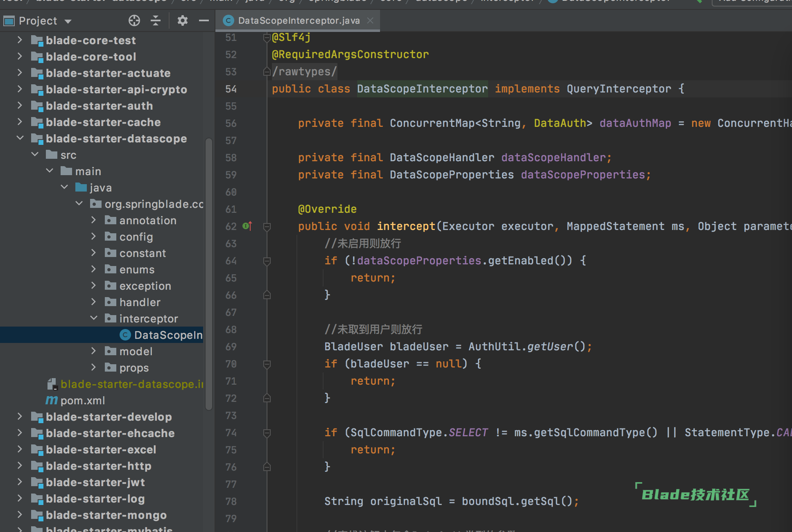Screen dimensions: 792x532
Task: Fold the annotation block at line 51
Action: 267,37
